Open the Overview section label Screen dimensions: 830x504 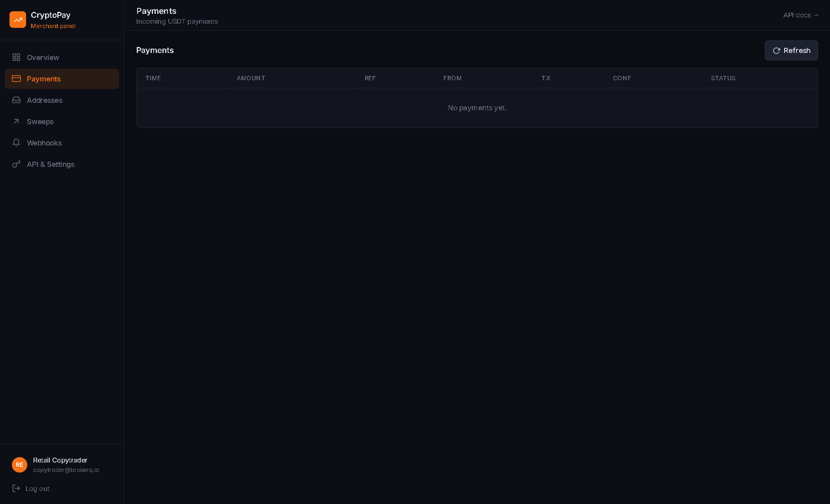coord(43,57)
